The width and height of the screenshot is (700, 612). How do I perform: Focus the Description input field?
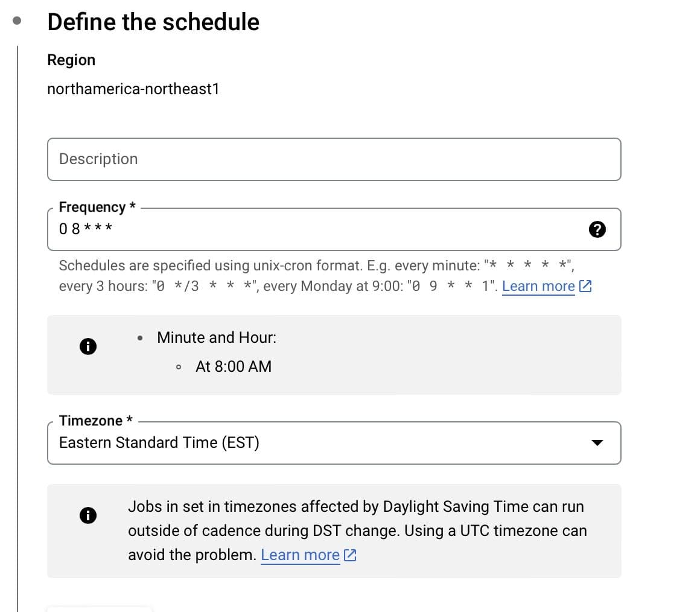pos(334,159)
